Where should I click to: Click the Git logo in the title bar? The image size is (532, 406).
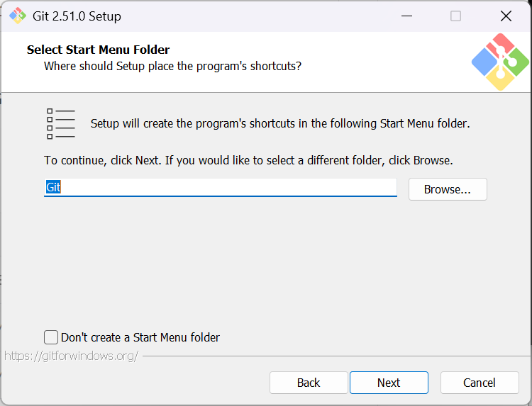(x=17, y=16)
